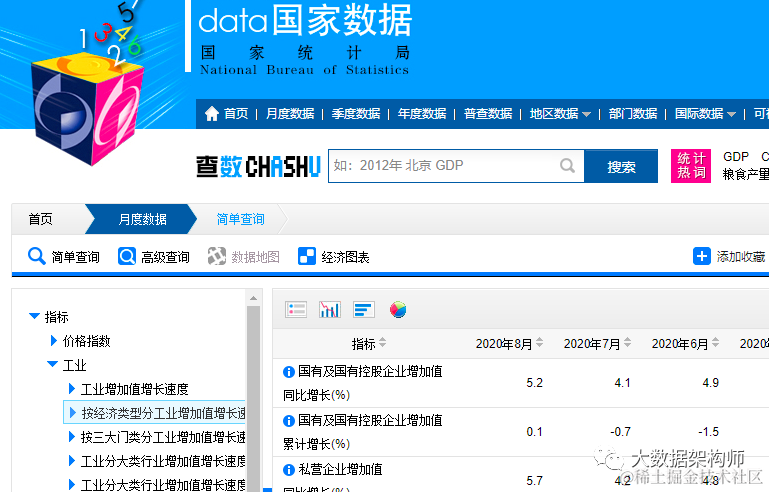Image resolution: width=769 pixels, height=492 pixels.
Task: Click 简单查询 breadcrumb item
Action: coord(240,219)
